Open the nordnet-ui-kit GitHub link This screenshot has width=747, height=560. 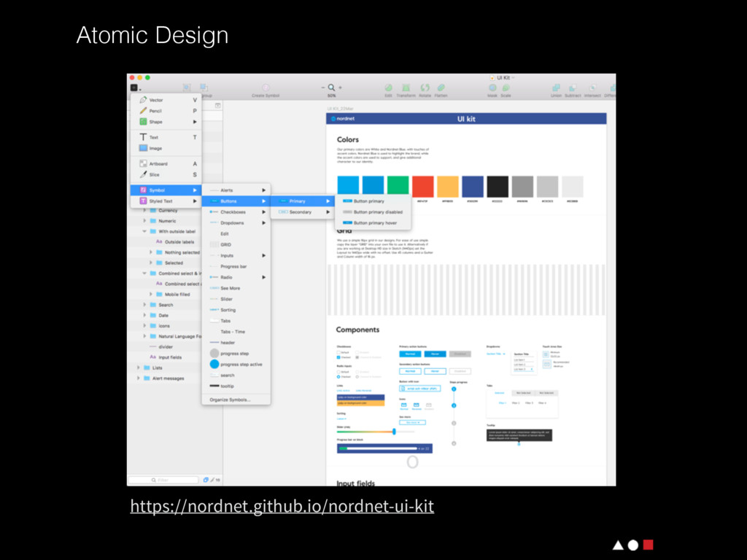282,506
